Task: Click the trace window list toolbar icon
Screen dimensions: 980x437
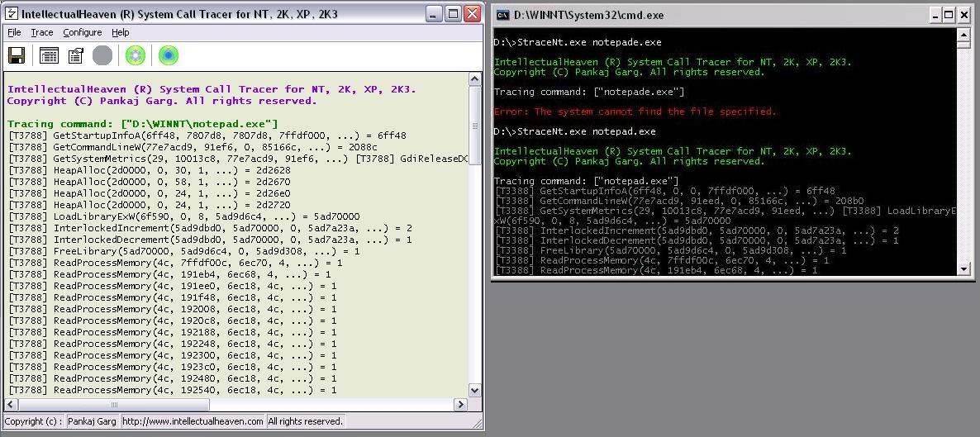Action: coord(49,55)
